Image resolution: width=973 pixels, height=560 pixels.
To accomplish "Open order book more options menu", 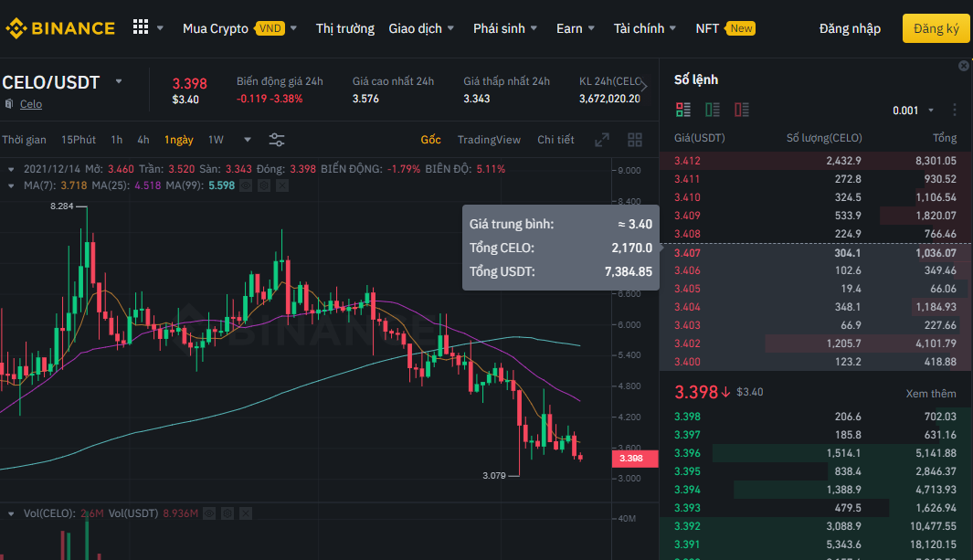I will pyautogui.click(x=956, y=111).
